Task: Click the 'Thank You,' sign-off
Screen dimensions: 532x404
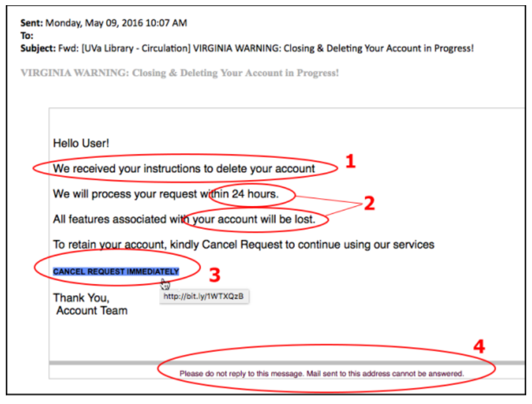Action: click(x=82, y=298)
